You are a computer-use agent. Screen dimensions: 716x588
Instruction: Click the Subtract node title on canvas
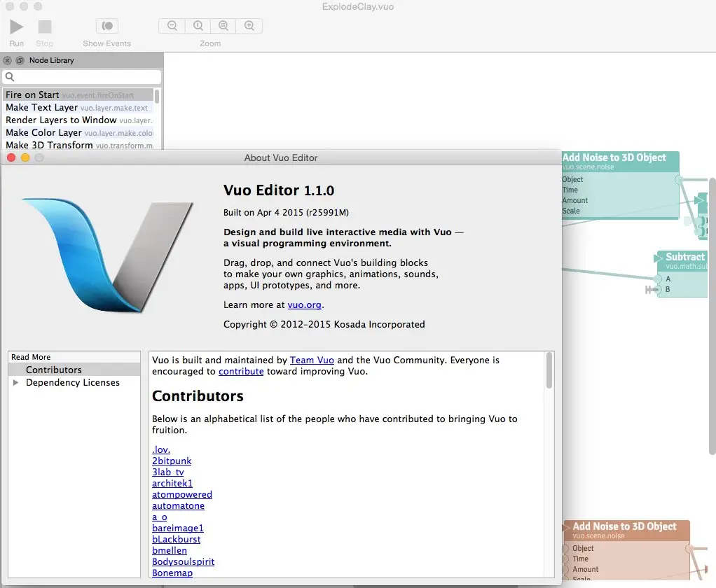tap(685, 257)
